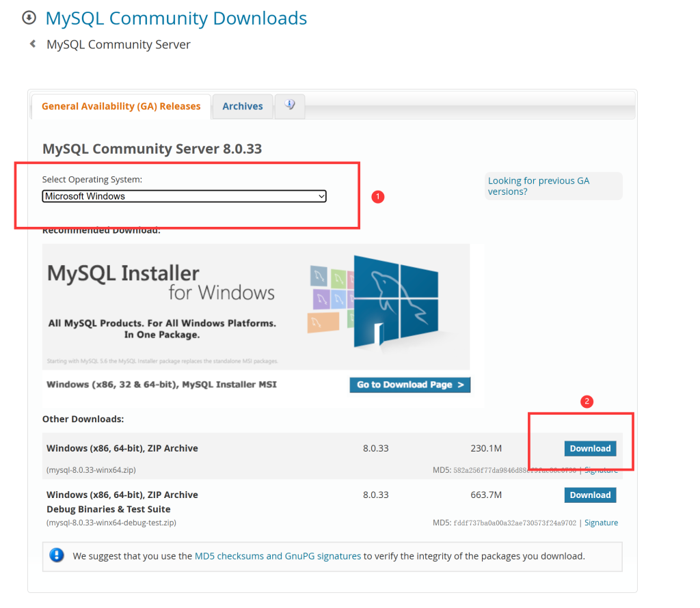Click the MySQL Community Downloads title link
The image size is (700, 608).
[176, 18]
